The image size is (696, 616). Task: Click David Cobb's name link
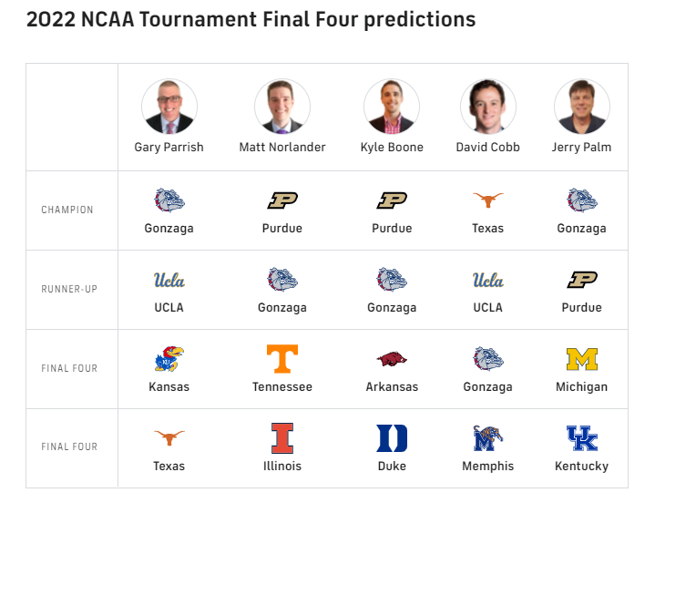(x=487, y=148)
